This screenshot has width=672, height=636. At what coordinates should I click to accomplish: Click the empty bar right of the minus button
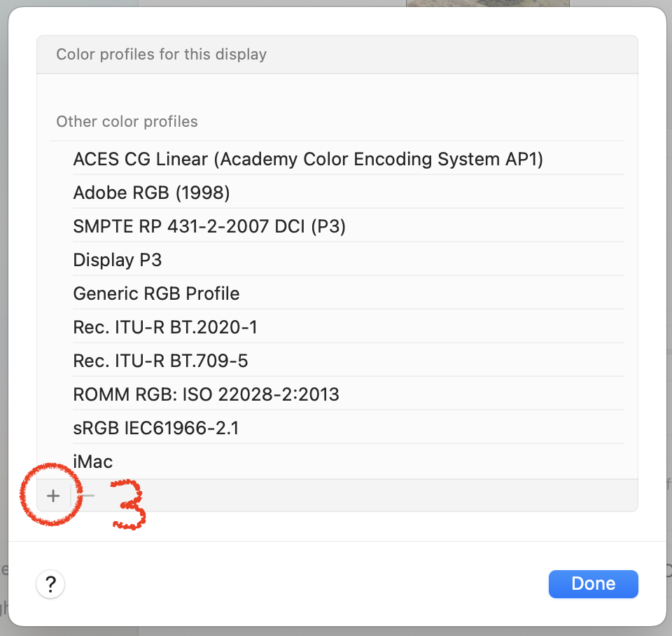coord(364,496)
